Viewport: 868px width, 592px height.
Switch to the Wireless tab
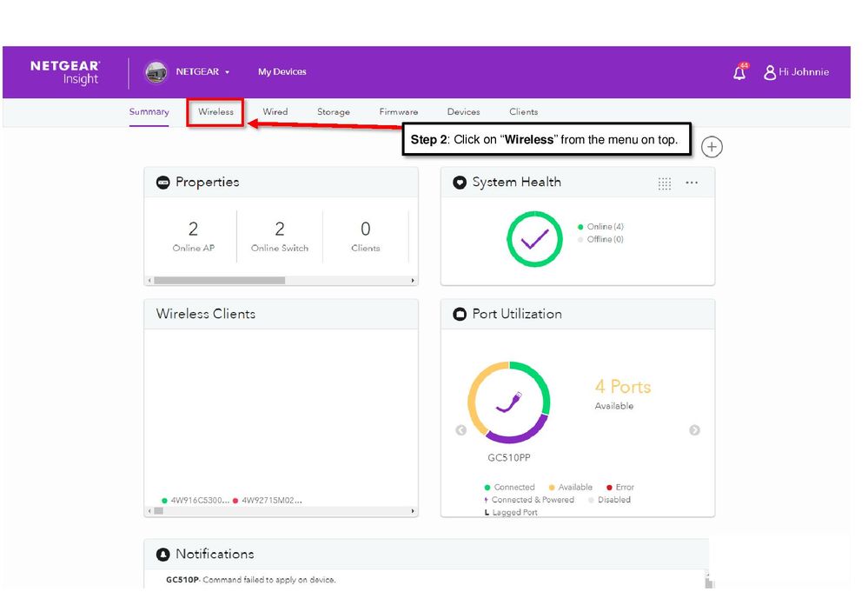pyautogui.click(x=215, y=112)
